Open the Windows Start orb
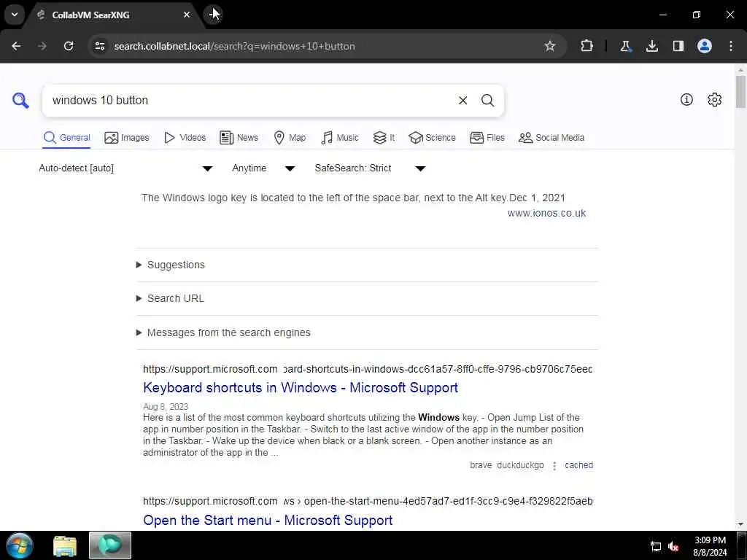The height and width of the screenshot is (560, 747). (x=20, y=545)
